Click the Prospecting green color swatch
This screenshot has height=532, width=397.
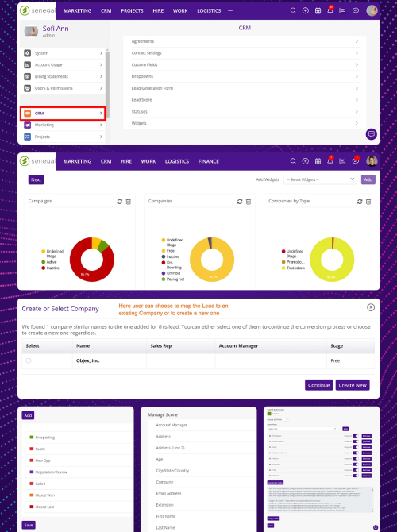pyautogui.click(x=32, y=438)
